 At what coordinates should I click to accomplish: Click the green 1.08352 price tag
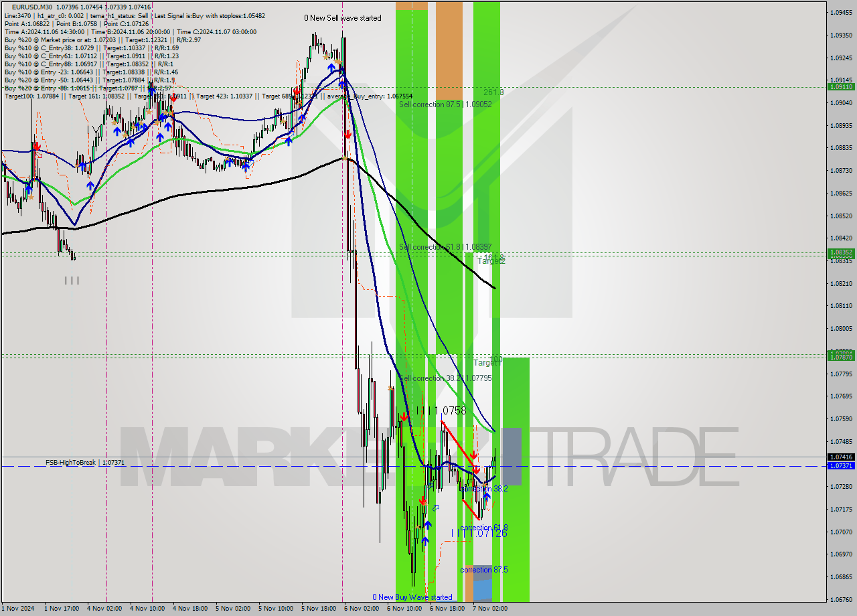point(842,253)
